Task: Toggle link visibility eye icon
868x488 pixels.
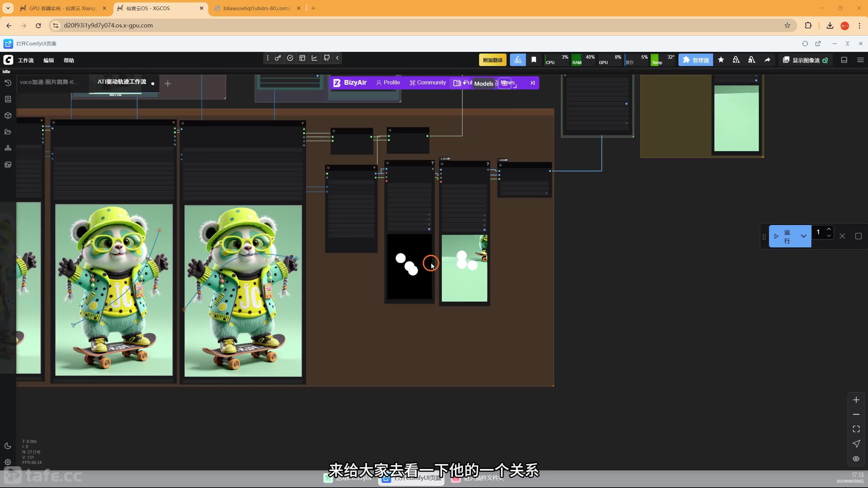Action: click(x=856, y=459)
